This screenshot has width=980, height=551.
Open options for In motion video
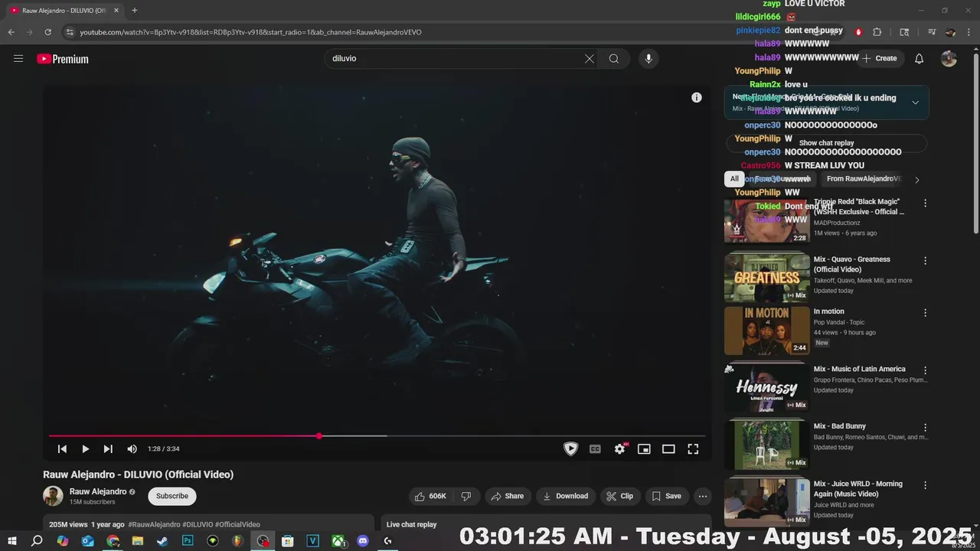(925, 313)
